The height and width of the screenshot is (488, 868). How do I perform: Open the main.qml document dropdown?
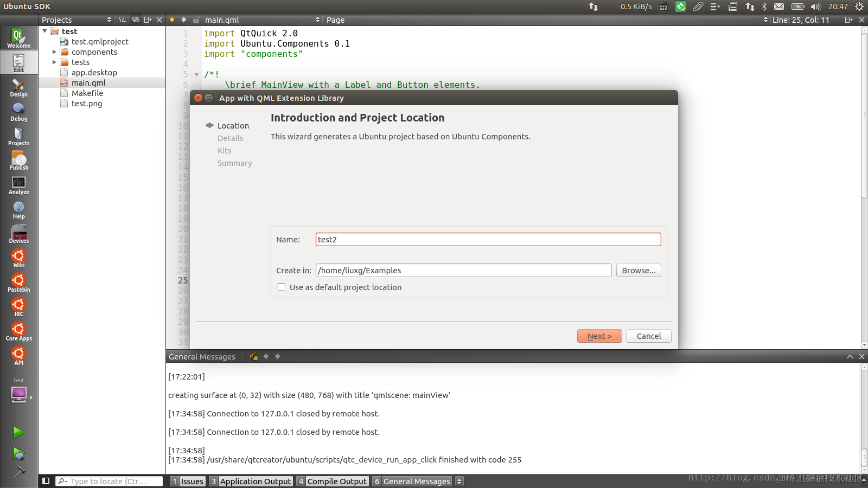[262, 20]
